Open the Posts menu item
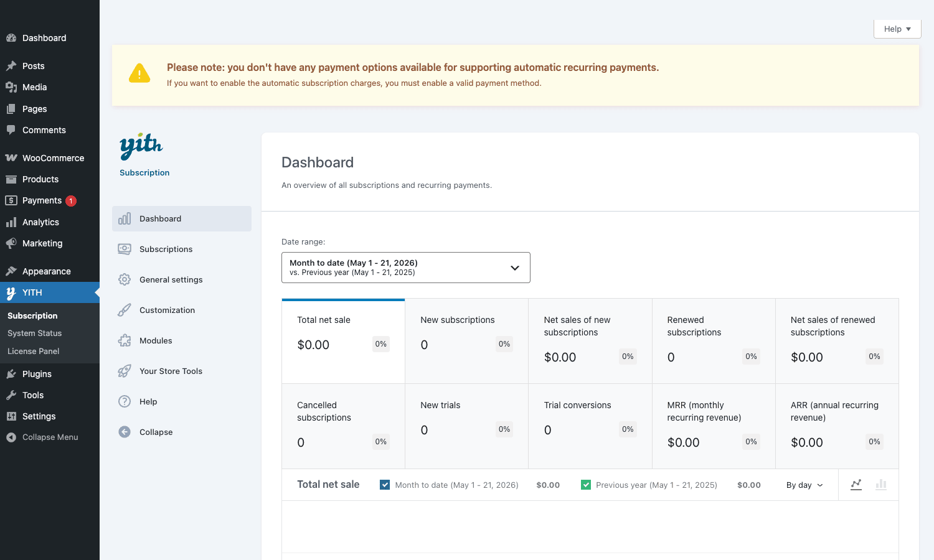 click(x=50, y=66)
